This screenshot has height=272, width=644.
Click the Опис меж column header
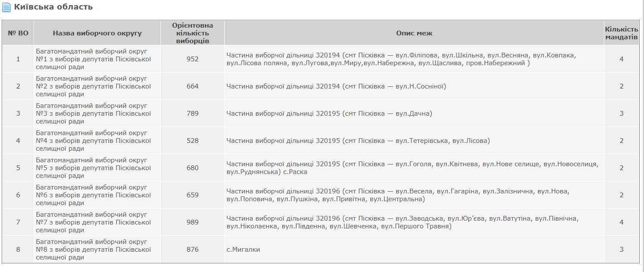click(414, 33)
